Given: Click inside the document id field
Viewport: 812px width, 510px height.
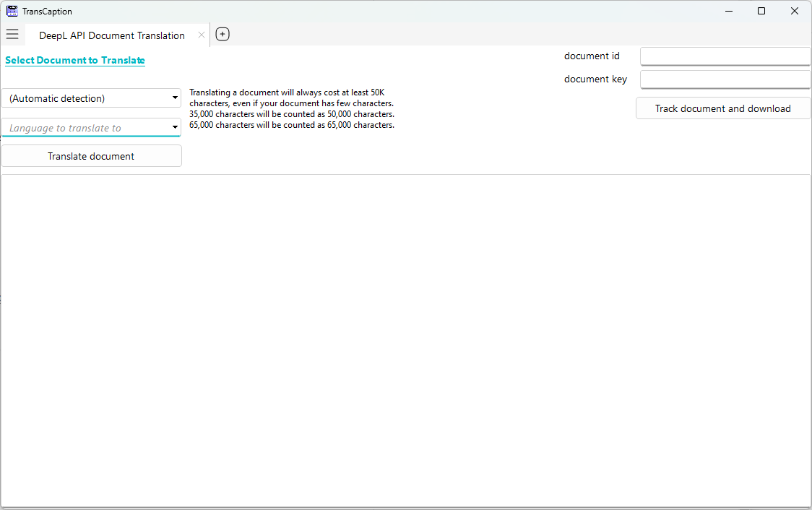Looking at the screenshot, I should point(725,56).
